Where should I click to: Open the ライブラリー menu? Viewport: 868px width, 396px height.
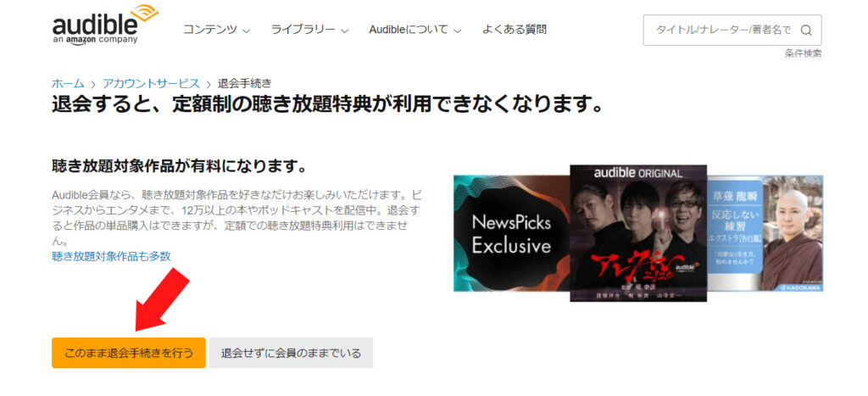[309, 30]
